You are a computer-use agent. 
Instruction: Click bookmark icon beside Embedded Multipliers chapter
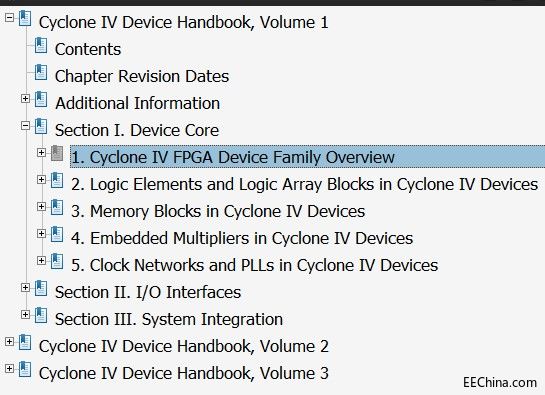point(57,235)
